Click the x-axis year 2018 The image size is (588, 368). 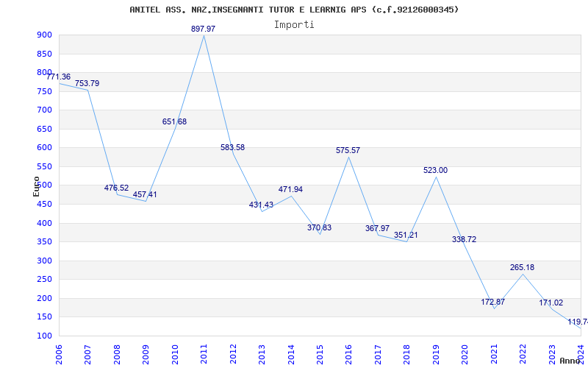[x=407, y=355]
